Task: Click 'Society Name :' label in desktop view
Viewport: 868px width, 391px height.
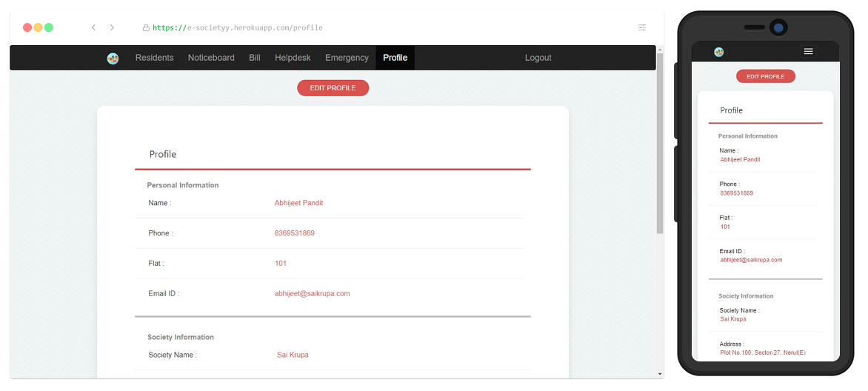Action: (x=173, y=355)
